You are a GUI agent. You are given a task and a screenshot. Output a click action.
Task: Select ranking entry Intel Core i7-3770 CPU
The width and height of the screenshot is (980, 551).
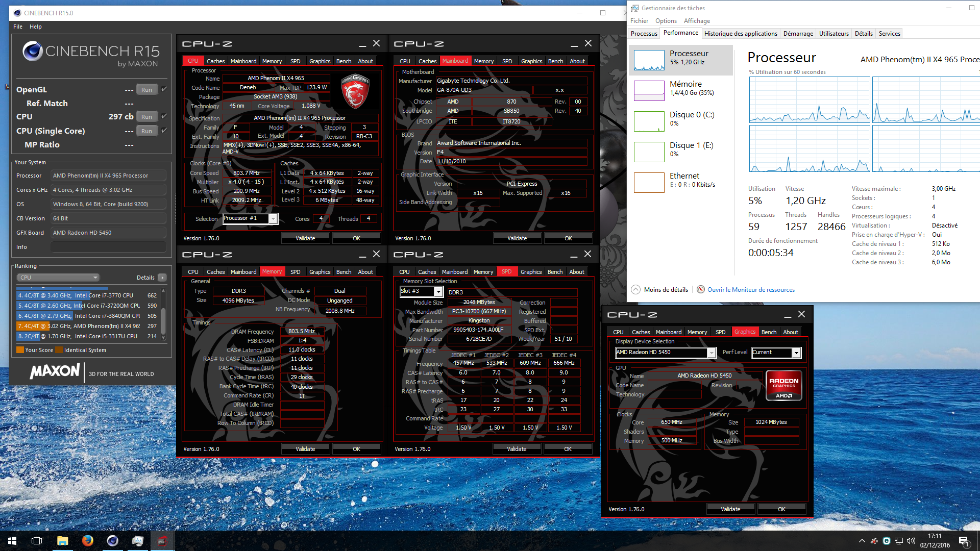click(x=88, y=295)
